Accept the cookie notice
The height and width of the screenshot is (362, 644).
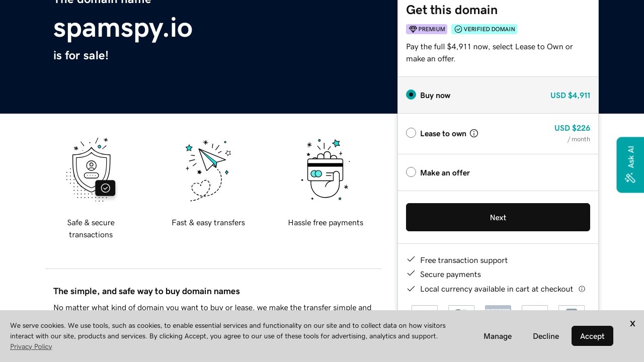592,336
